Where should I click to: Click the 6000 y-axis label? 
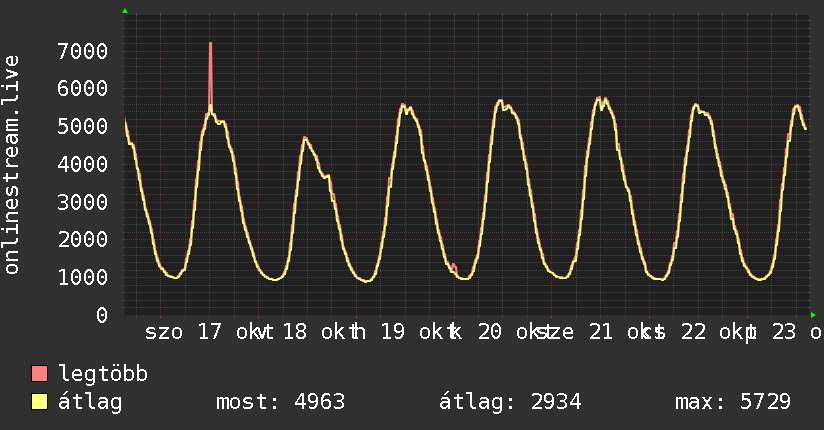click(x=83, y=88)
